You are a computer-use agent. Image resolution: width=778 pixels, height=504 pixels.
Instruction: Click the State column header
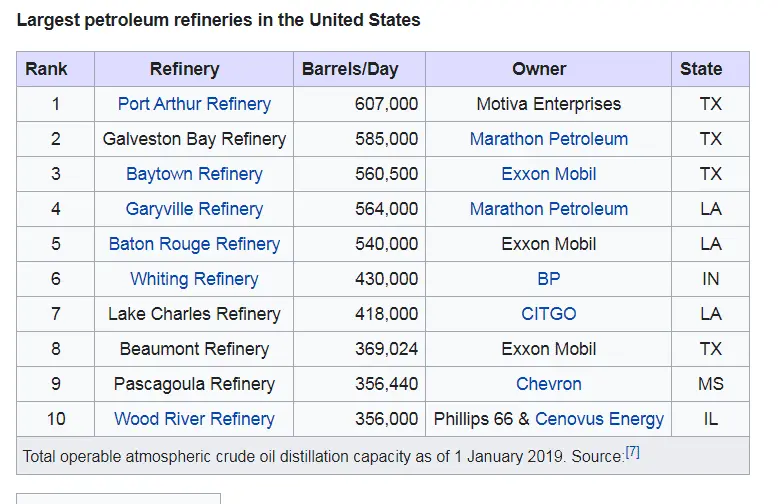coord(701,69)
